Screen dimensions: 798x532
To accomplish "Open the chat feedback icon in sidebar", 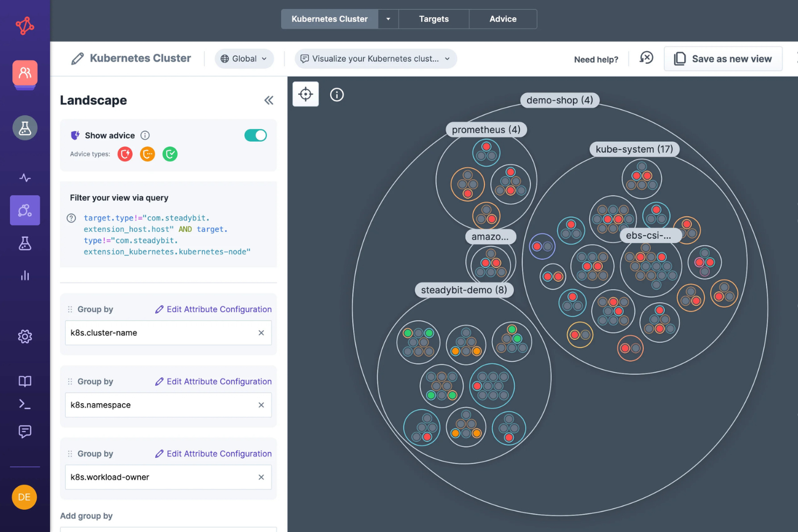I will 25,431.
